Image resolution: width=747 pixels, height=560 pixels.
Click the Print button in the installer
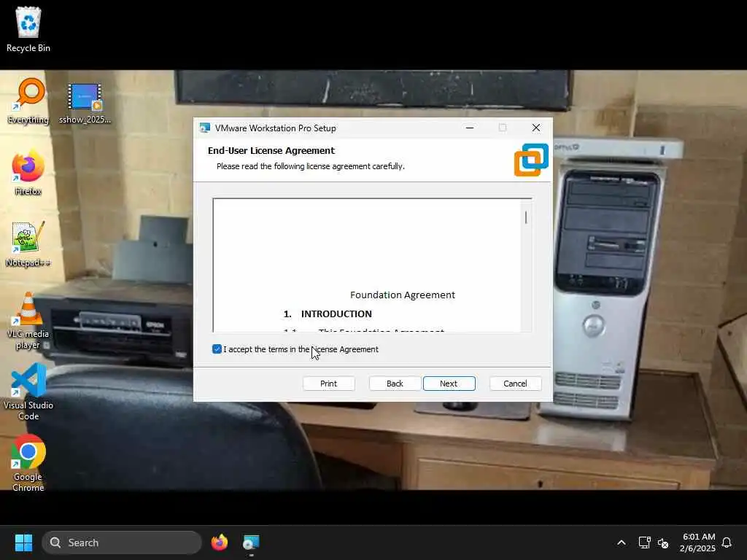328,384
